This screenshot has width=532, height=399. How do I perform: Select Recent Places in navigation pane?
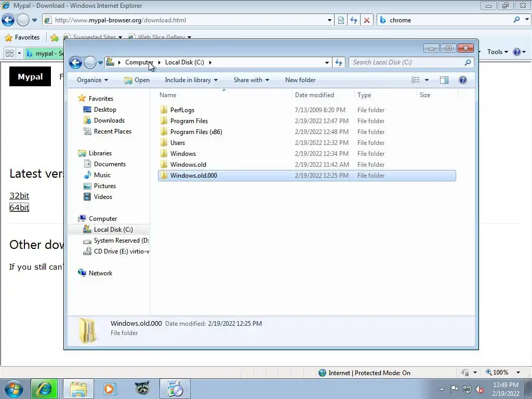point(112,131)
